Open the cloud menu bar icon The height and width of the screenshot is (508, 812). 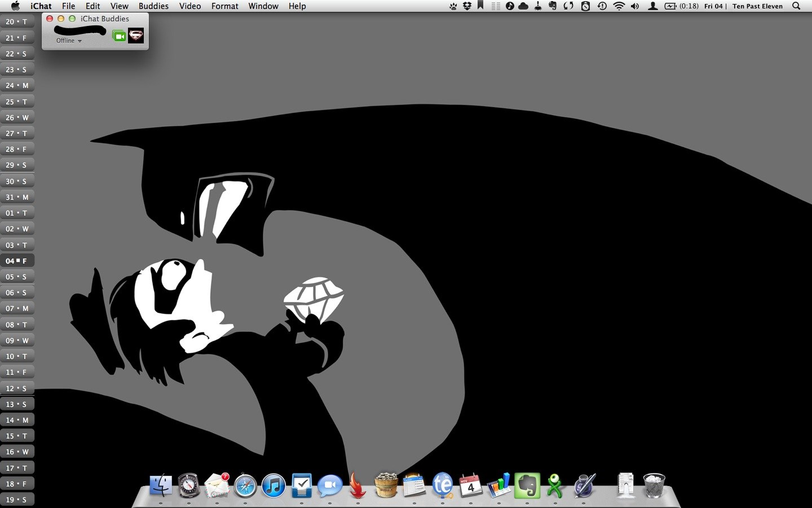[x=523, y=6]
